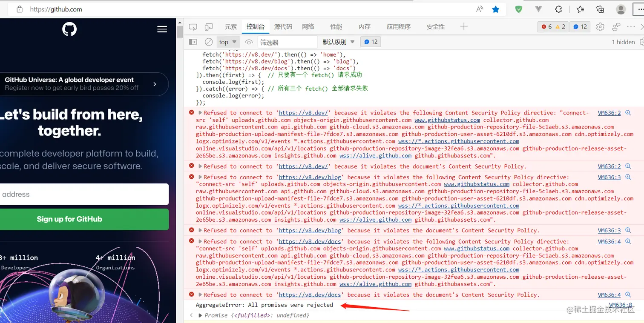Click the inspect element picker icon
Screen dimensions: 644x323
tap(193, 27)
